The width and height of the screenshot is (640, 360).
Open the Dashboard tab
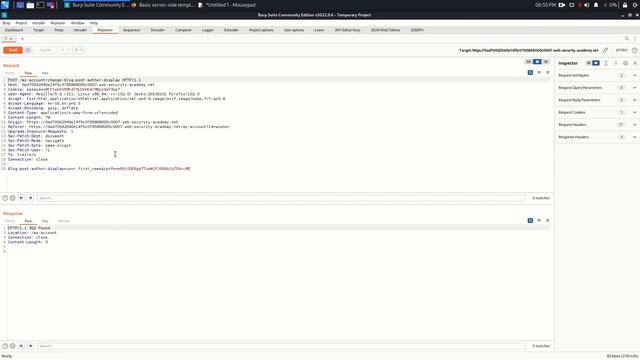pyautogui.click(x=14, y=30)
